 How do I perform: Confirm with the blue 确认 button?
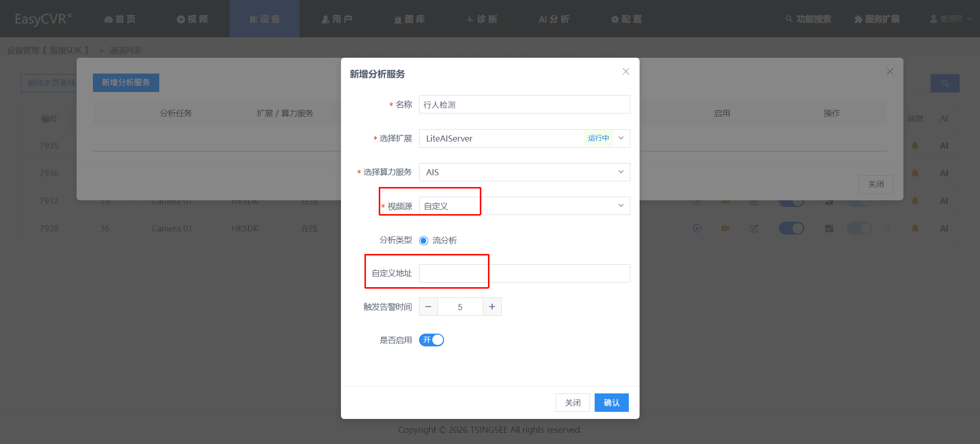pyautogui.click(x=611, y=403)
